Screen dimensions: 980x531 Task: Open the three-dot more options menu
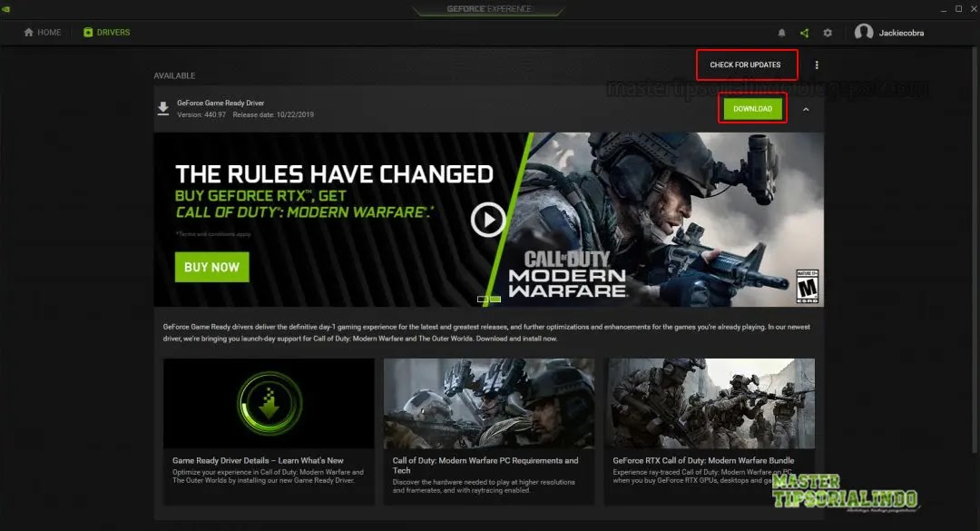tap(817, 65)
